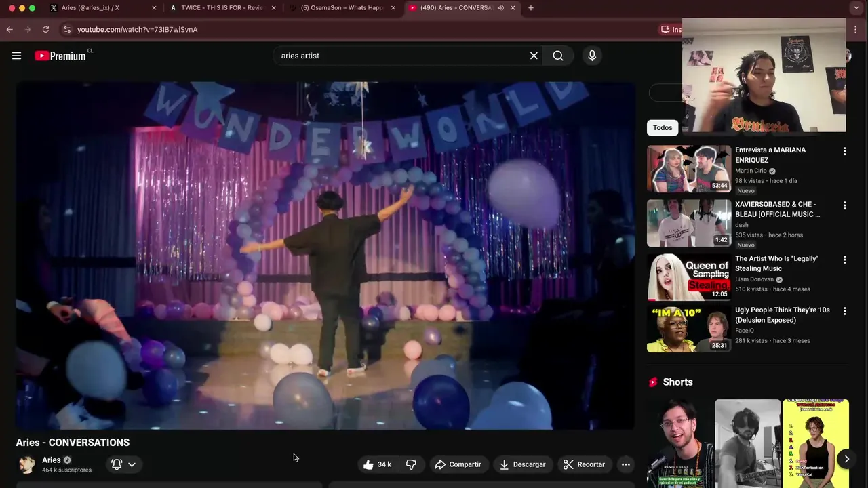Screen dimensions: 868x488
Task: Switch to OsamaSon – Whats Happening tab
Action: point(342,8)
